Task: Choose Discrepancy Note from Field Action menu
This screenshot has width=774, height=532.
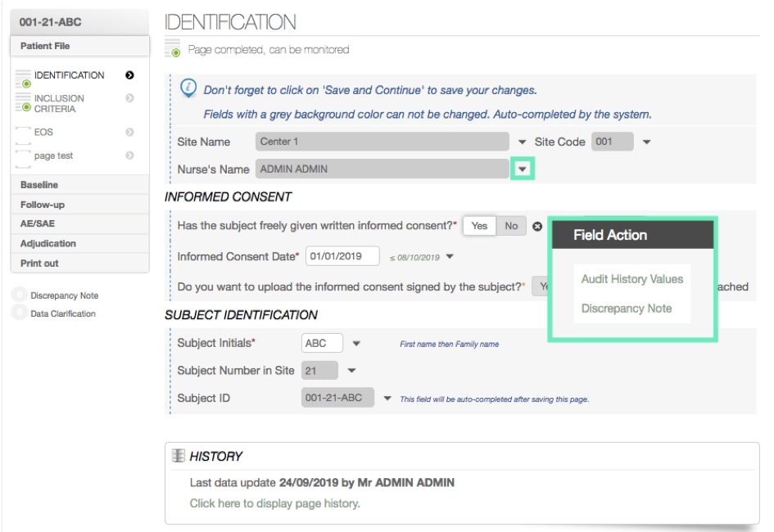Action: pos(626,309)
